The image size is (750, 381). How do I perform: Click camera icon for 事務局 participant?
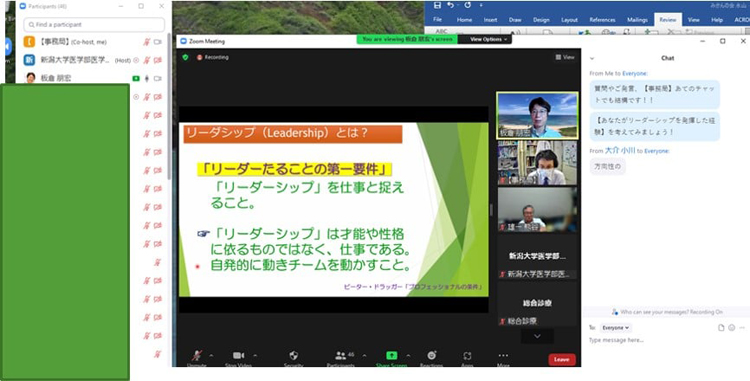pyautogui.click(x=157, y=42)
